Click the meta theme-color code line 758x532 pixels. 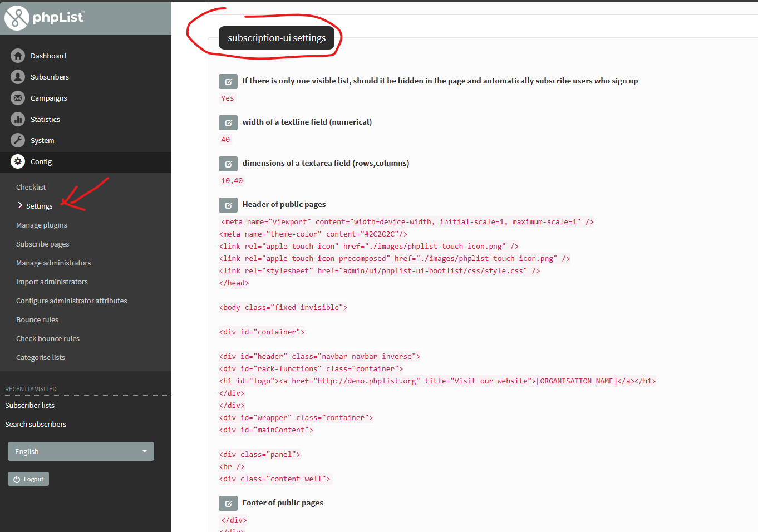tap(314, 234)
